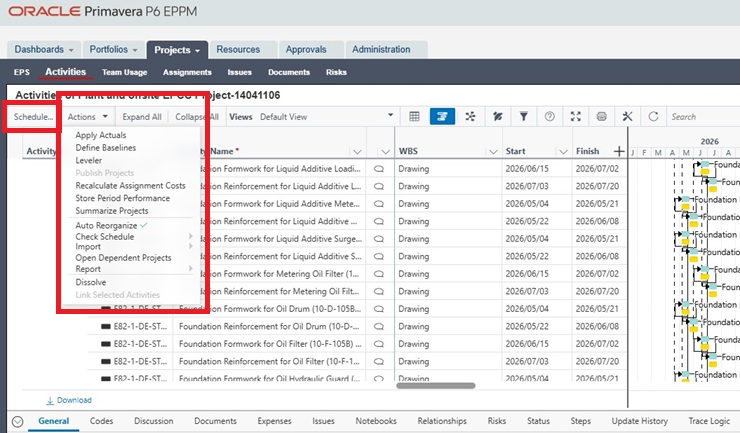Image resolution: width=740 pixels, height=433 pixels.
Task: Click the refresh icon
Action: pos(653,117)
